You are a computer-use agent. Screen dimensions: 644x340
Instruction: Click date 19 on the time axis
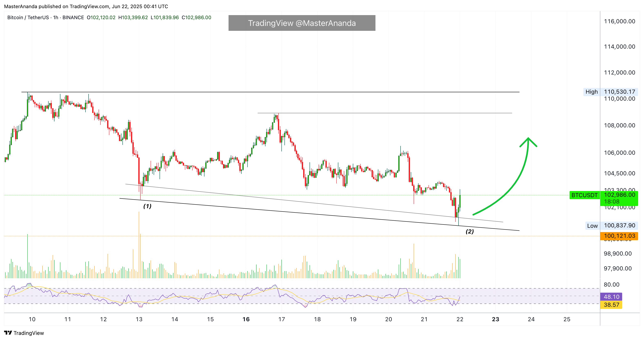click(353, 319)
